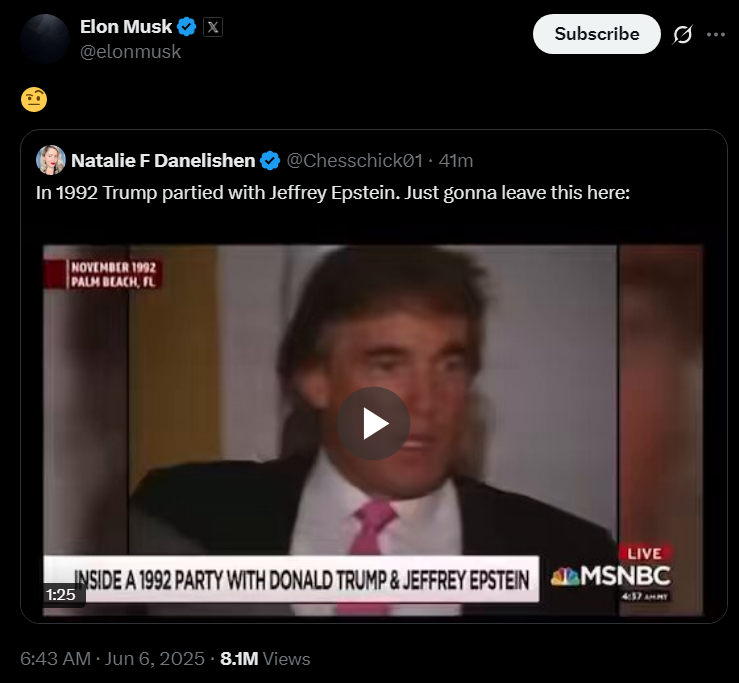Open the @elonmusk handle link
This screenshot has width=739, height=683.
[131, 52]
